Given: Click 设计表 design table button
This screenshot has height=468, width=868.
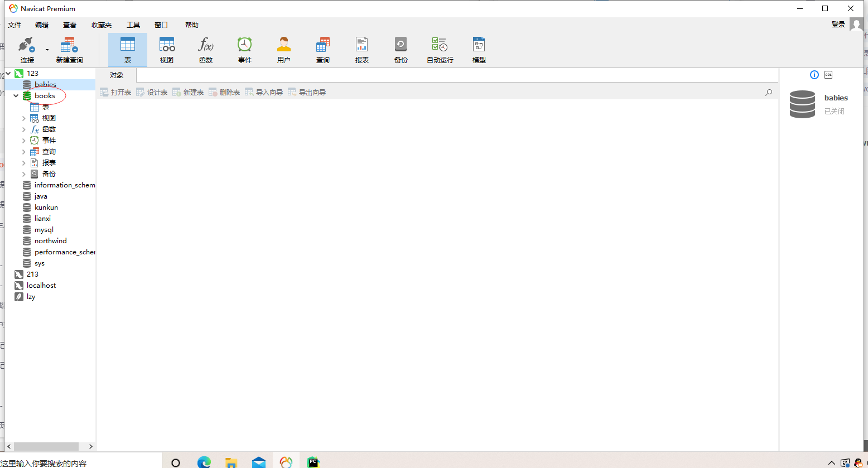Looking at the screenshot, I should click(152, 92).
